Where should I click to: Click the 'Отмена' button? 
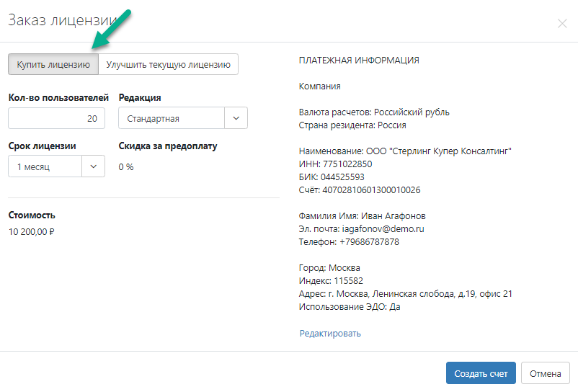(545, 373)
